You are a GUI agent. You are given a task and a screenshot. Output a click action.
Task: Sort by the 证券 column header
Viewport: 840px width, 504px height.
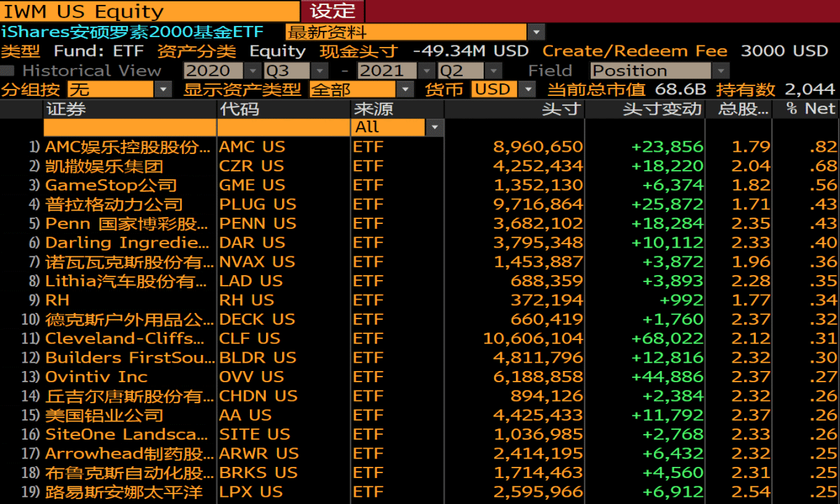tap(129, 108)
